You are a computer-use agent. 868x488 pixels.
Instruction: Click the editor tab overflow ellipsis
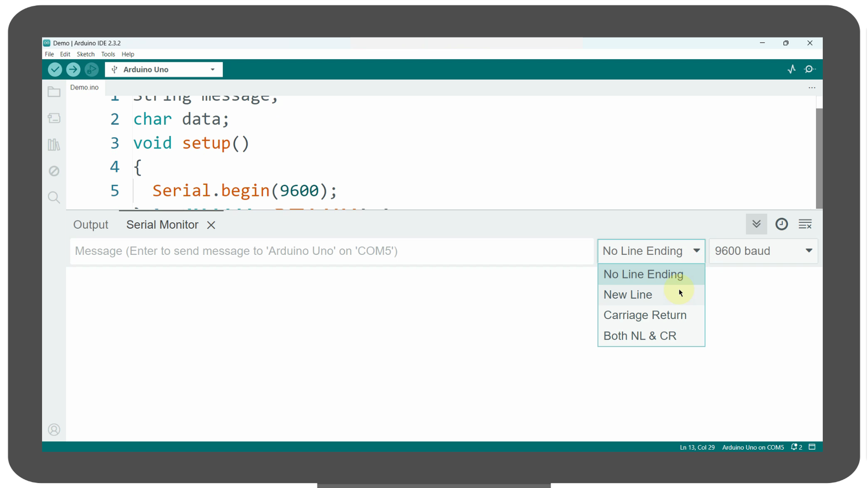pos(812,88)
